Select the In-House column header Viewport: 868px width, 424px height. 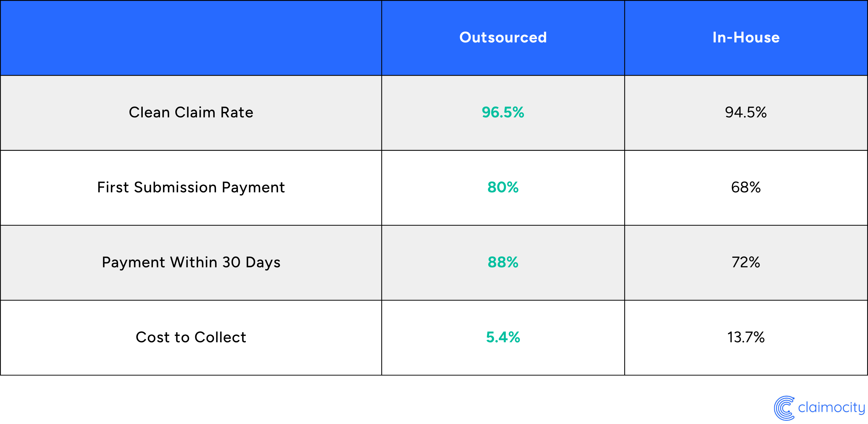[746, 37]
